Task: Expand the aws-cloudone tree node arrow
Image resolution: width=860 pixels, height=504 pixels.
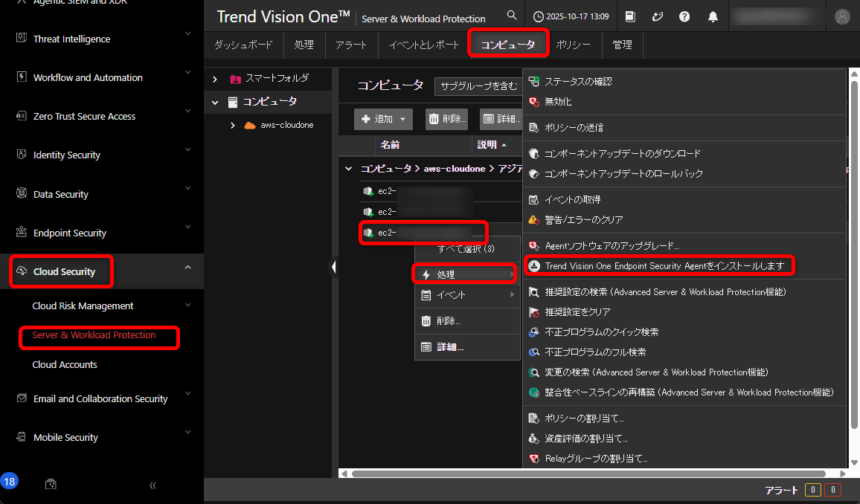Action: [x=233, y=126]
